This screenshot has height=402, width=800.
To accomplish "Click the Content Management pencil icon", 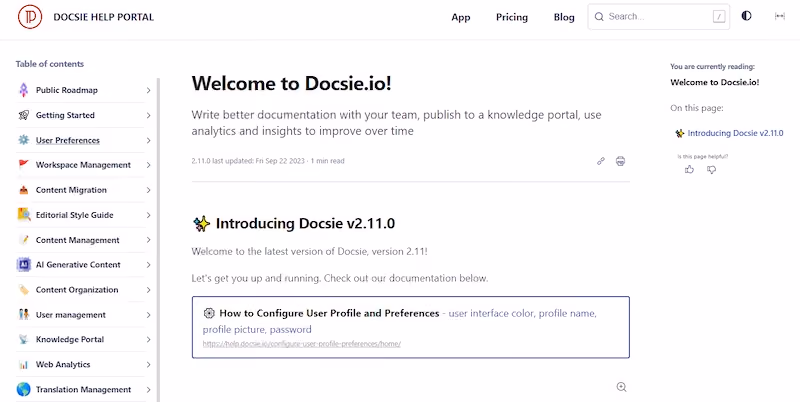I will (23, 240).
